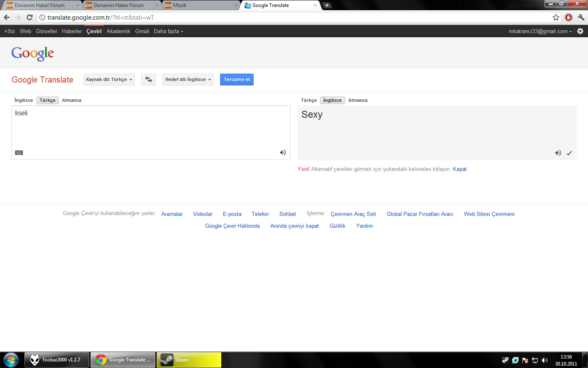This screenshot has width=588, height=368.
Task: Open 'Çevirmen Araç Seti' link
Action: click(353, 214)
